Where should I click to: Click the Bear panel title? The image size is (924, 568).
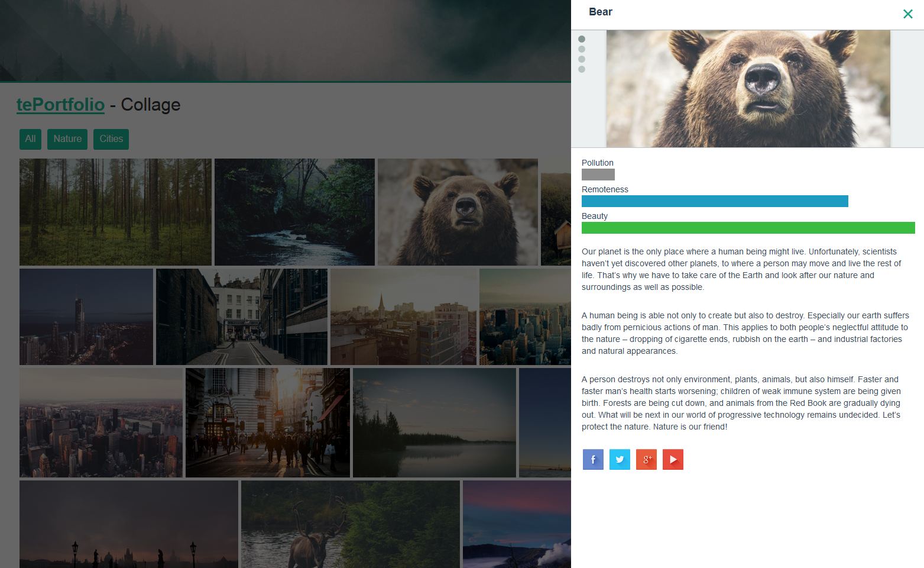pyautogui.click(x=601, y=12)
